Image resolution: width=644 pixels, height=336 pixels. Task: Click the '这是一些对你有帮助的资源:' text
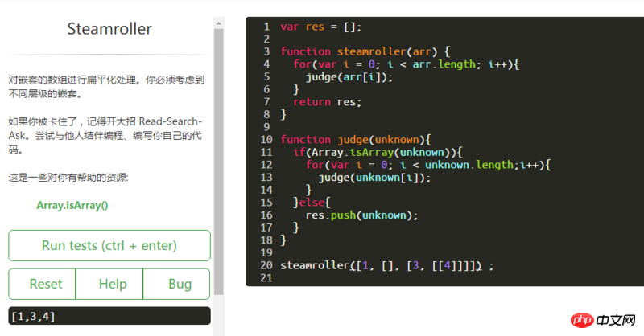point(68,178)
